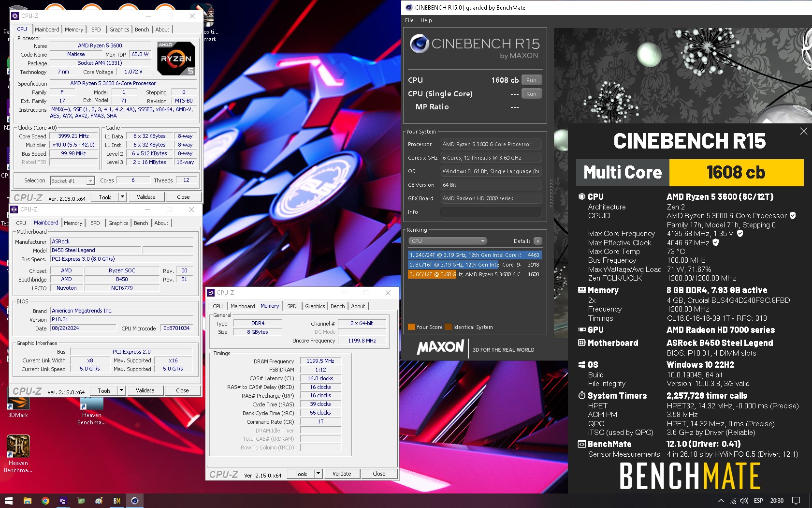Open the notification center icon

pos(796,501)
